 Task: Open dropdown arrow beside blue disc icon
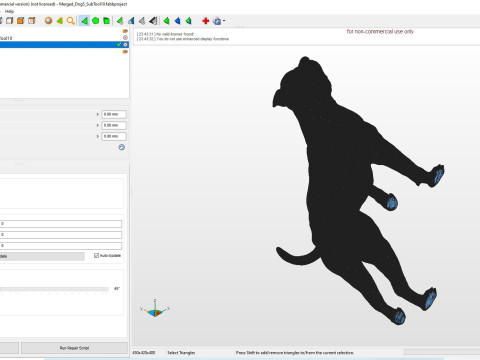(224, 21)
